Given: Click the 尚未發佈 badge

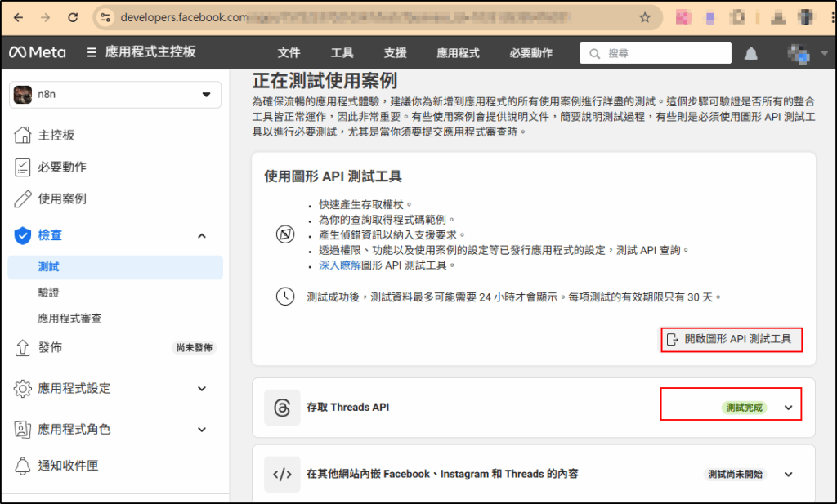Looking at the screenshot, I should tap(195, 348).
